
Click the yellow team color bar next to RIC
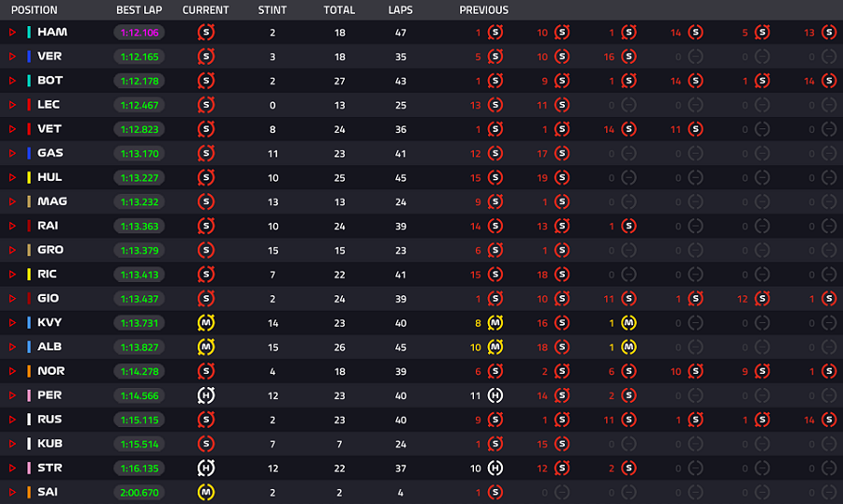(29, 274)
